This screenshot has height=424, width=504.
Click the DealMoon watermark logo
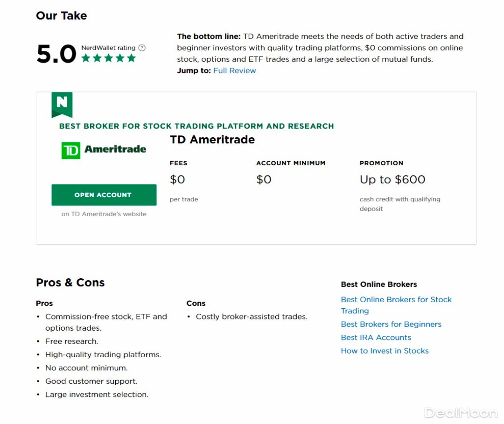click(461, 413)
